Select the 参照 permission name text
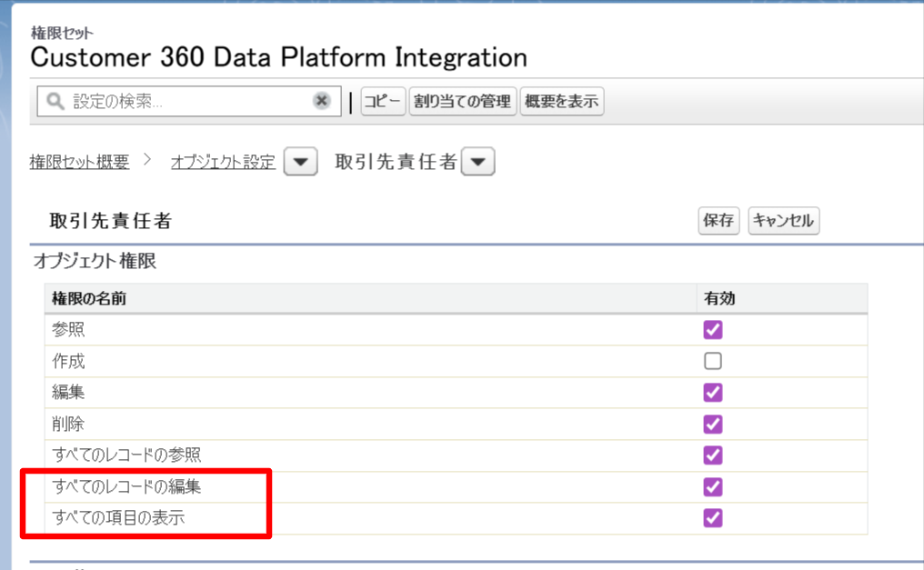 point(68,329)
